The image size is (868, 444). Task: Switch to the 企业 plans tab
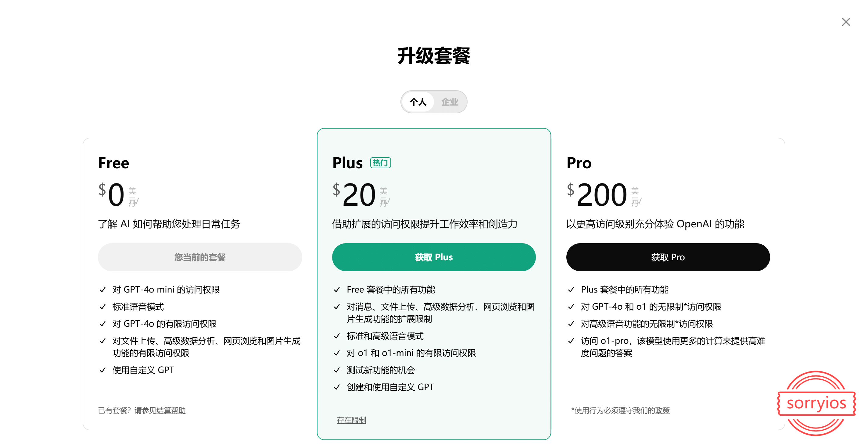[x=450, y=102]
